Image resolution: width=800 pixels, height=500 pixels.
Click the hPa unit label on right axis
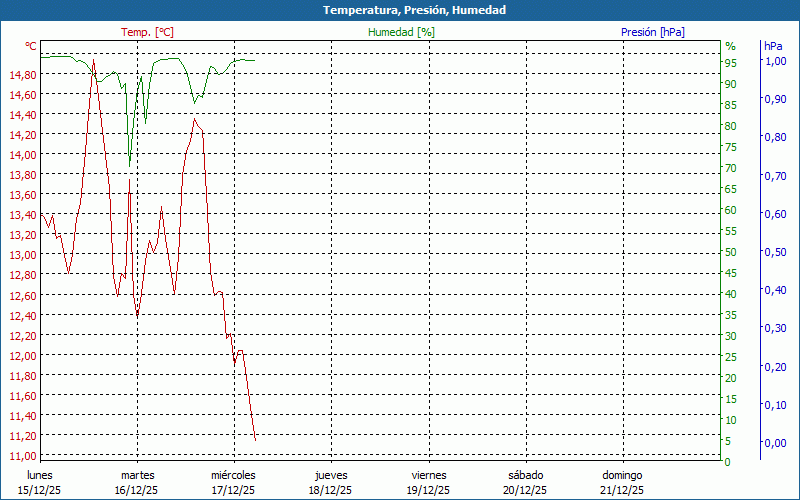[x=773, y=47]
